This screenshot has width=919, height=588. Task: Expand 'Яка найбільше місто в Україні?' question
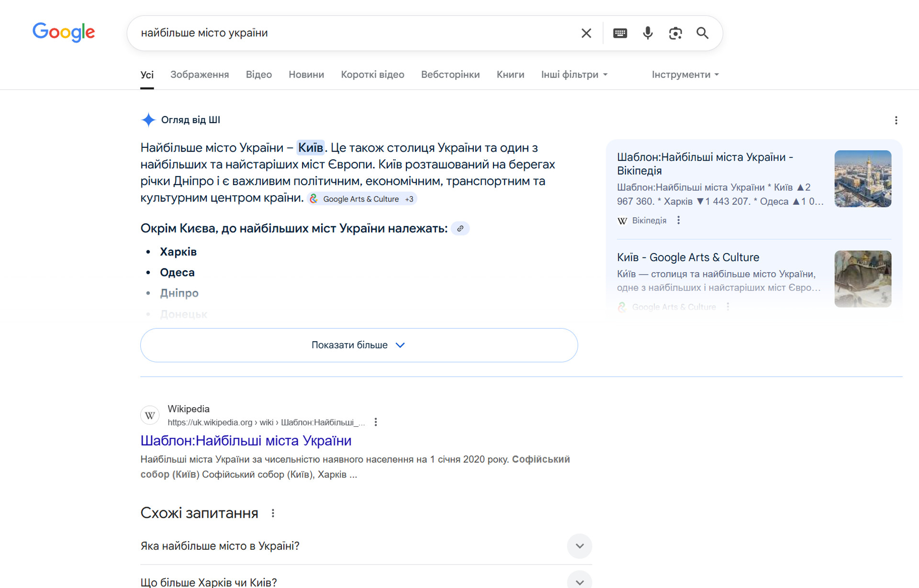[x=579, y=546]
